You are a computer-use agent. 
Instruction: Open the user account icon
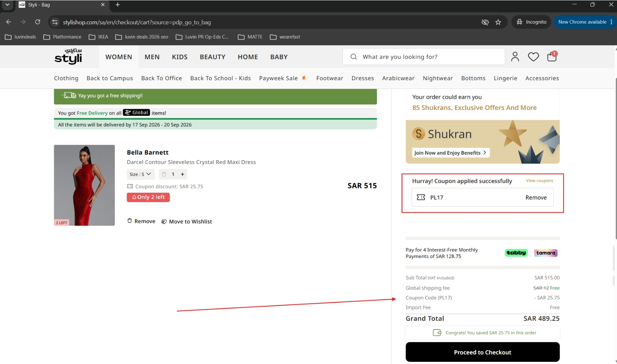515,57
